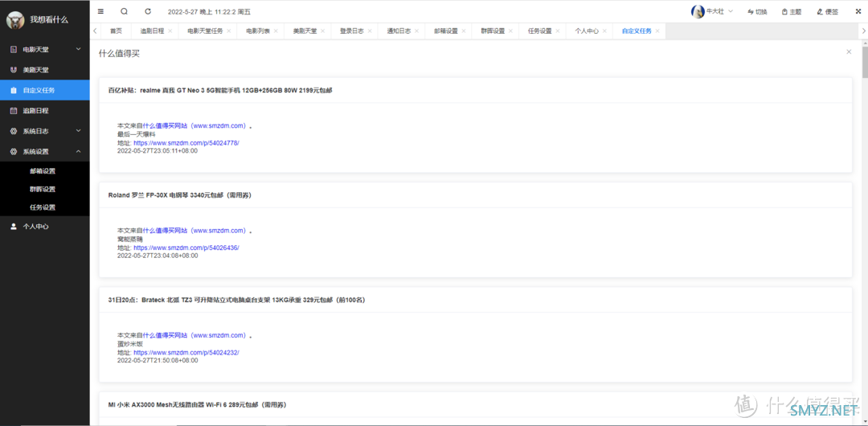Click the 系统日志 gear icon

point(14,131)
